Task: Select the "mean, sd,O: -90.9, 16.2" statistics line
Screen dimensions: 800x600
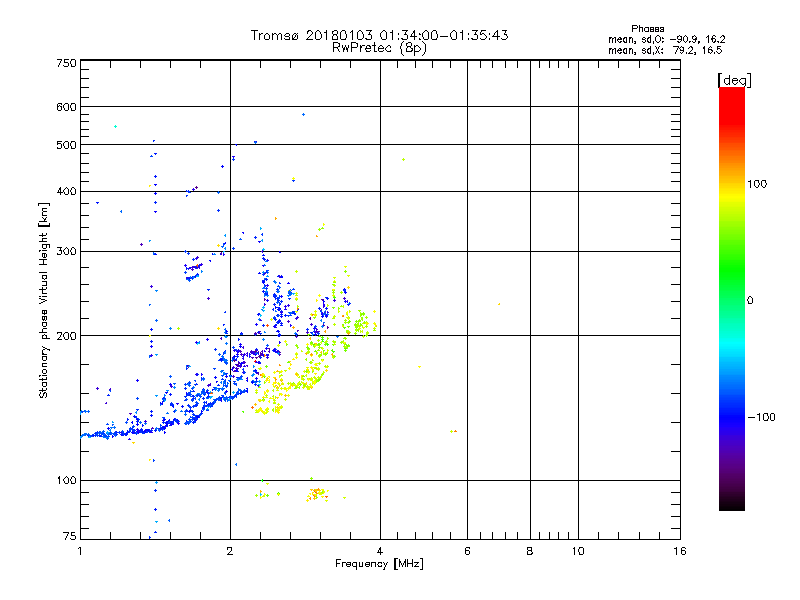Action: click(x=666, y=39)
